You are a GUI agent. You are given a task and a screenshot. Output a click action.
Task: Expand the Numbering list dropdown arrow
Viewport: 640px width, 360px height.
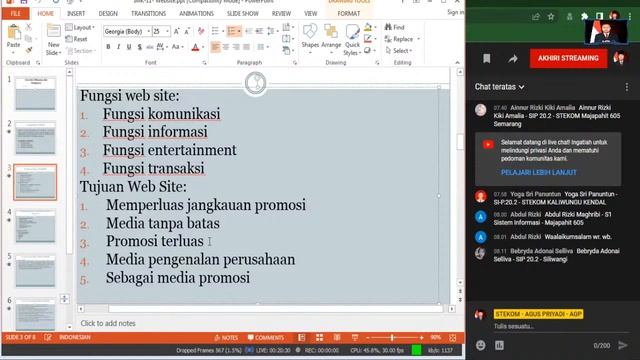pos(239,31)
